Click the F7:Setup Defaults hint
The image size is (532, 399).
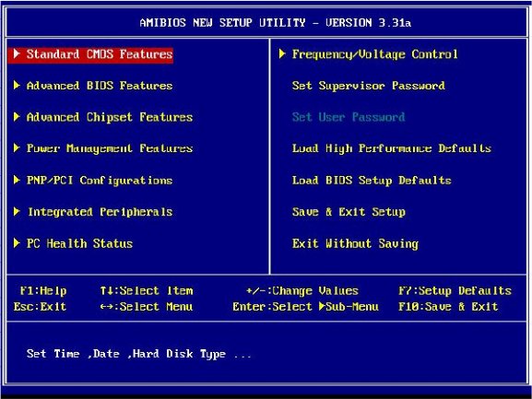(x=455, y=290)
